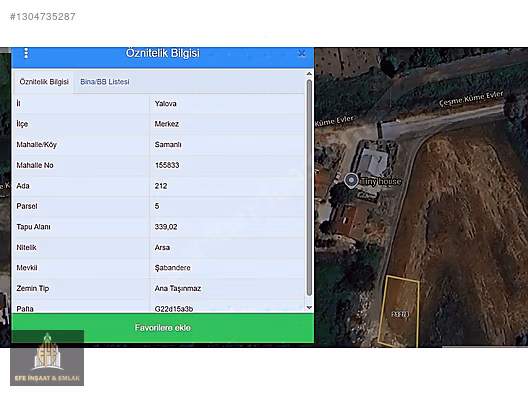Select the yellow-outlined parcel on the map
Image resolution: width=528 pixels, height=396 pixels.
[399, 311]
